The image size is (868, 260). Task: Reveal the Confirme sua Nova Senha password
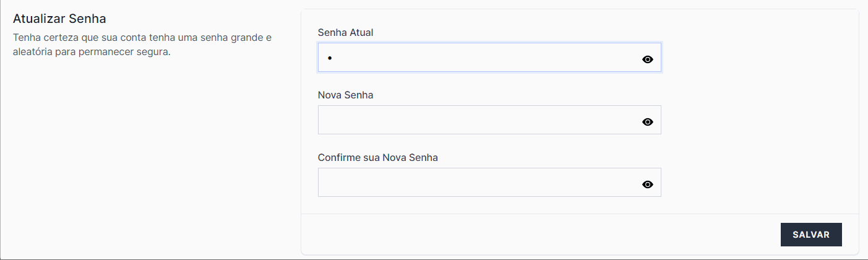point(648,184)
